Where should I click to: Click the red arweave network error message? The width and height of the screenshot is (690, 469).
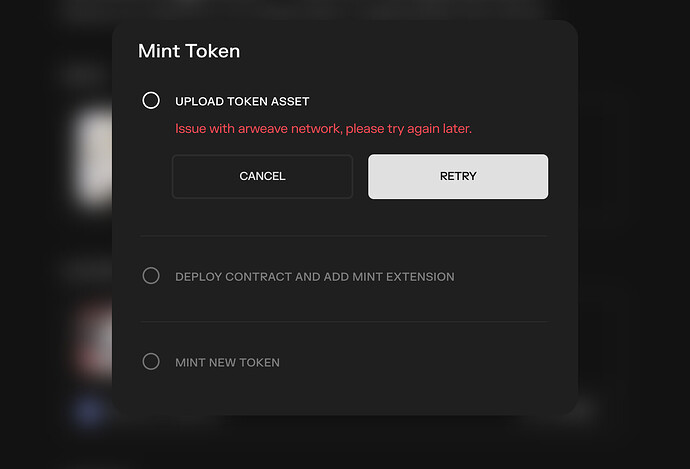tap(323, 129)
